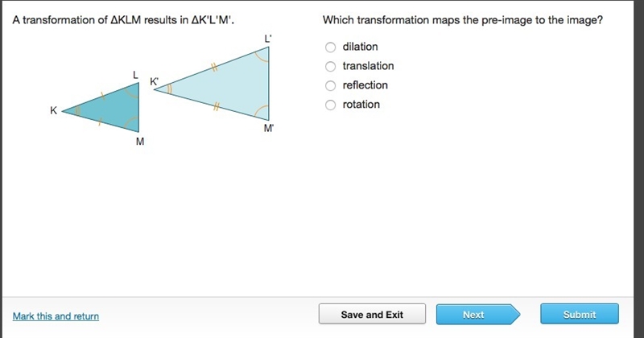Screen dimensions: 644x338
Task: Click the angle arc at vertex M'
Action: [x=262, y=112]
